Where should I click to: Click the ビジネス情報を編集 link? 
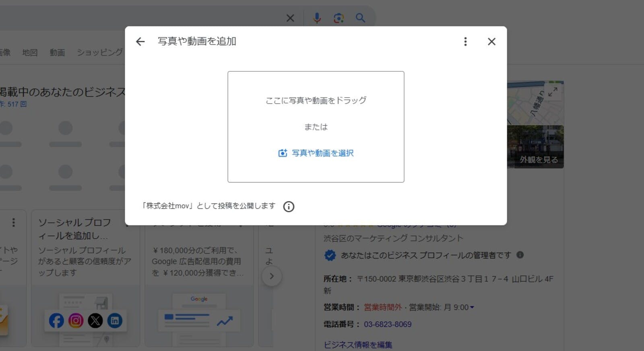click(x=358, y=345)
